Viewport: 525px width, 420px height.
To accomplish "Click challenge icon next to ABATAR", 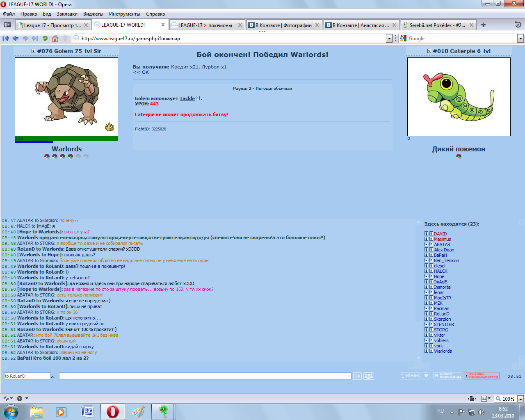I will 431,244.
